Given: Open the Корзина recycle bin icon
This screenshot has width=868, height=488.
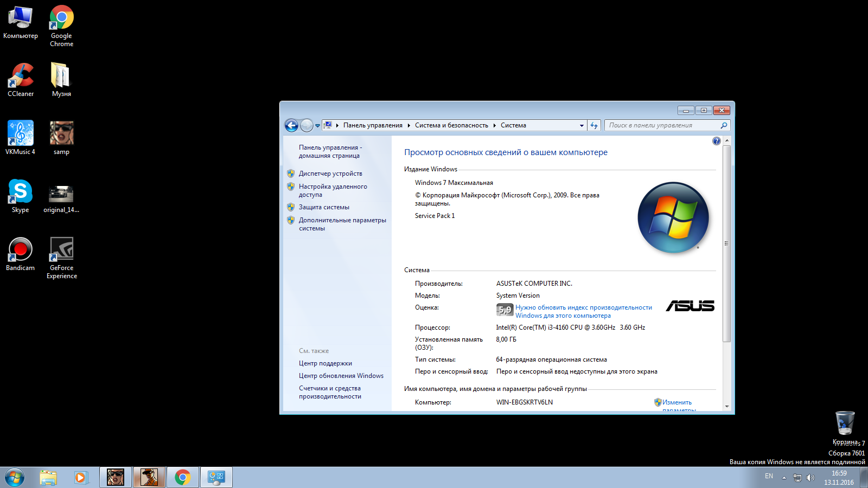Looking at the screenshot, I should (845, 427).
